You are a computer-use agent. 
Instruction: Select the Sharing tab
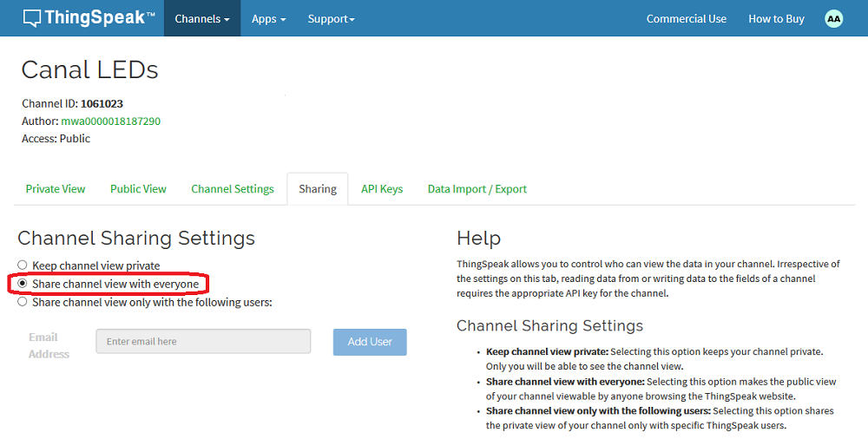click(x=318, y=189)
